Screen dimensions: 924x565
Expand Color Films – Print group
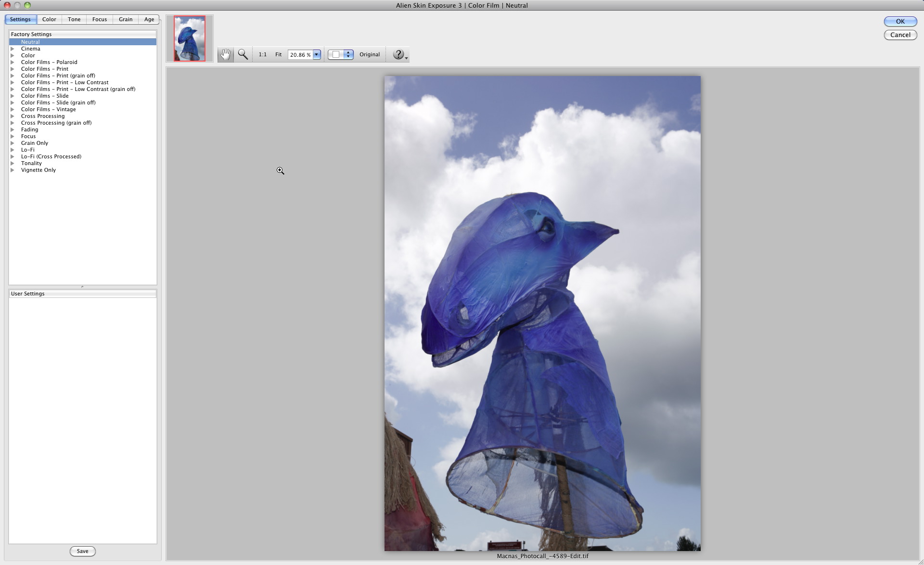pos(13,69)
